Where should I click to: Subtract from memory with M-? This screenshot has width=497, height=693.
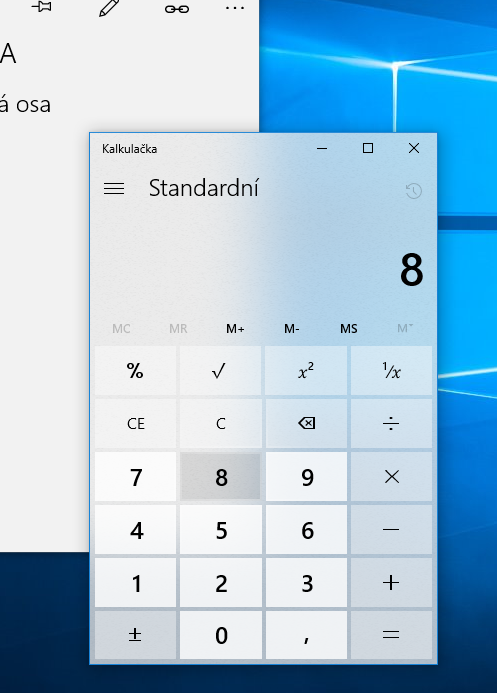point(292,328)
